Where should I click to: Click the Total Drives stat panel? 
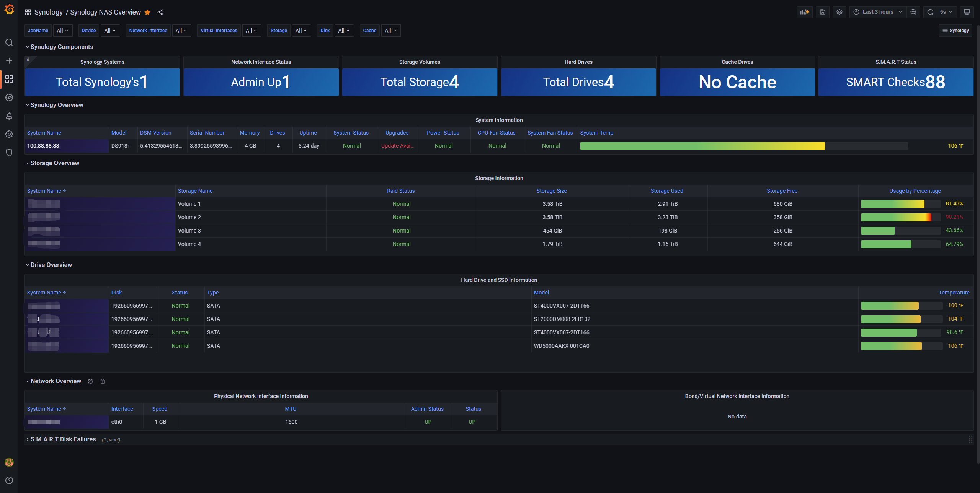point(578,82)
